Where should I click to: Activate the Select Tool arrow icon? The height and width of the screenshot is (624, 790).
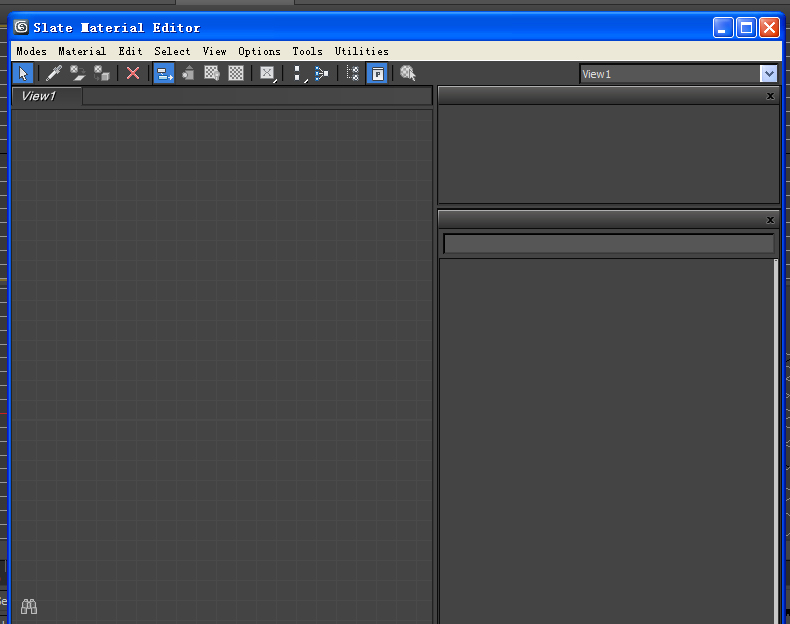(x=23, y=74)
